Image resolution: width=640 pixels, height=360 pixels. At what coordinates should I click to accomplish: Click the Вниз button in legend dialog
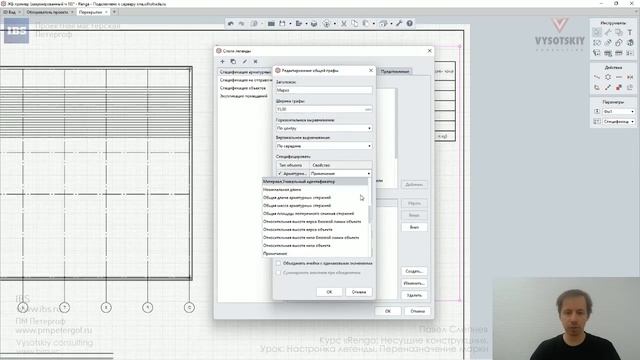coord(414,227)
